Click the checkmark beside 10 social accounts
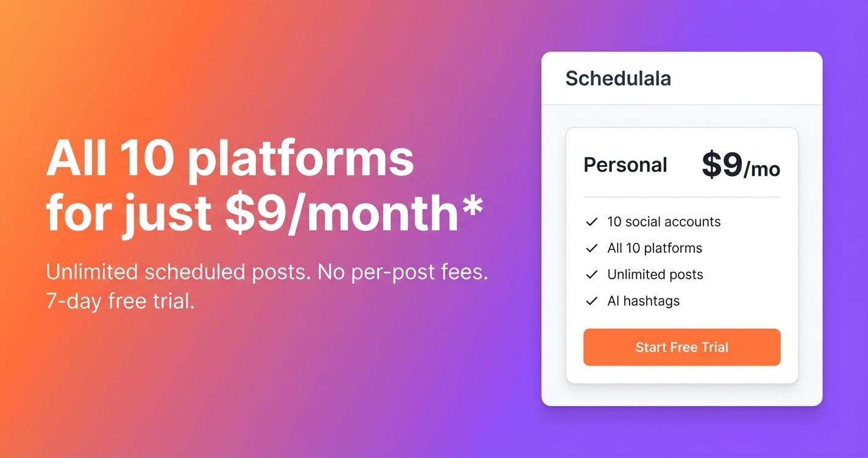This screenshot has height=458, width=868. [x=591, y=222]
